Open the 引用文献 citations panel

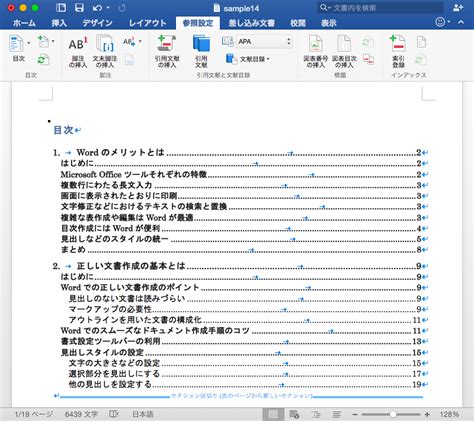pos(201,52)
